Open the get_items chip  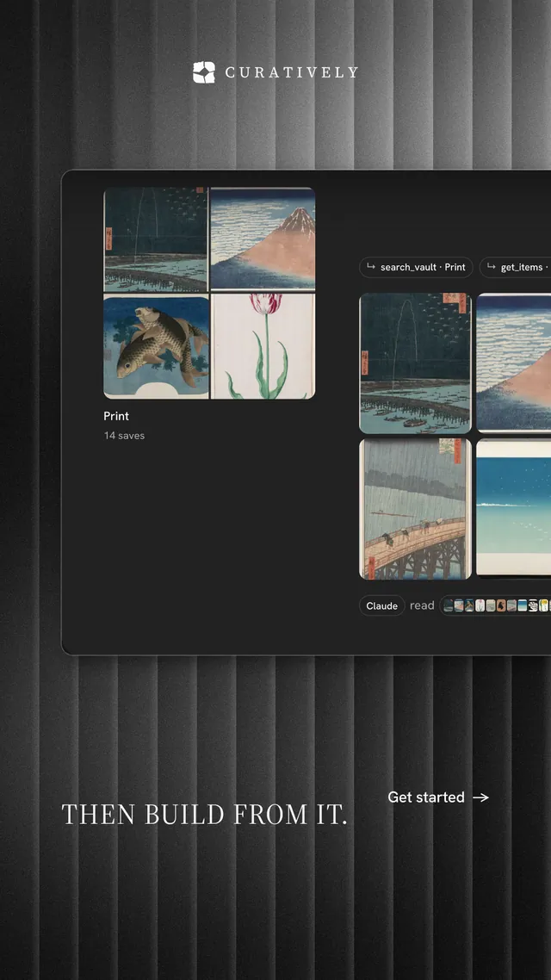516,267
